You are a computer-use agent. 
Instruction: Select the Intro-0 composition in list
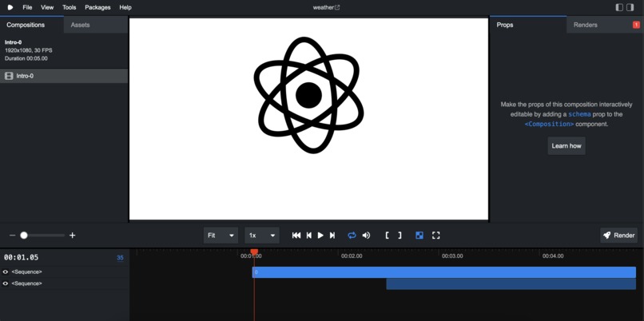(64, 76)
